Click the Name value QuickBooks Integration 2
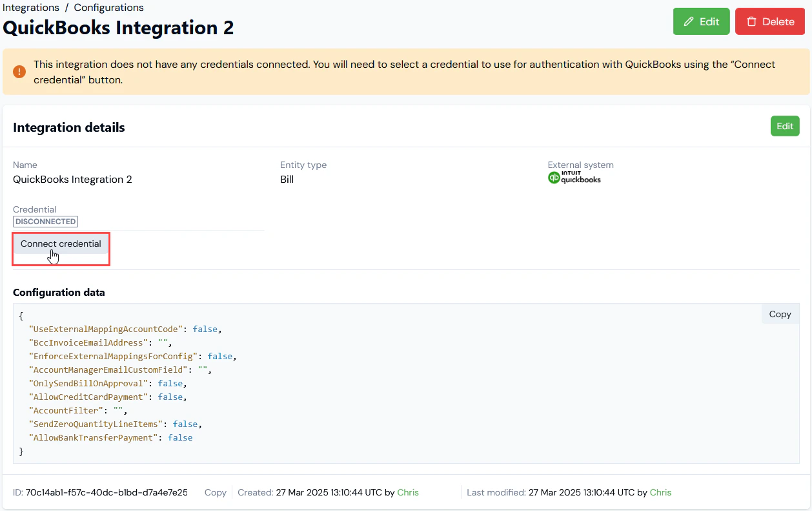 (72, 180)
